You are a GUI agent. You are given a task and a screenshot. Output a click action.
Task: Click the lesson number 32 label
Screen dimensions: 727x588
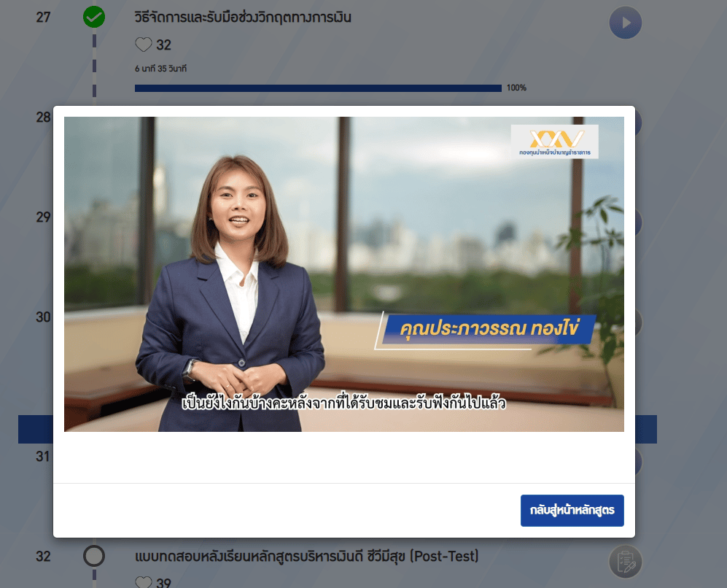pos(43,556)
